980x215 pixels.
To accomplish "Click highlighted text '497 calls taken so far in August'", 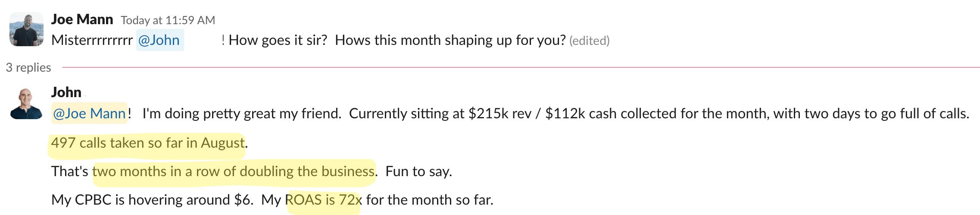I will [147, 143].
